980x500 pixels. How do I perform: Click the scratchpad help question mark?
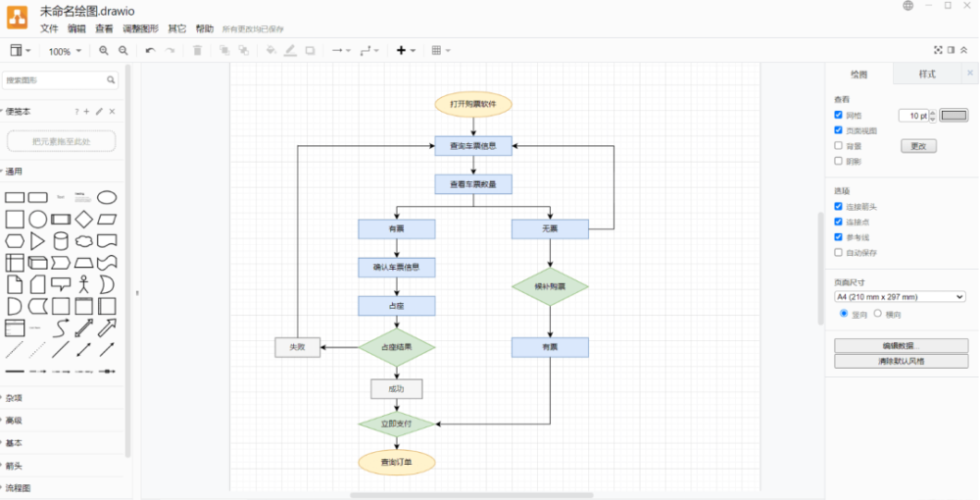click(76, 112)
